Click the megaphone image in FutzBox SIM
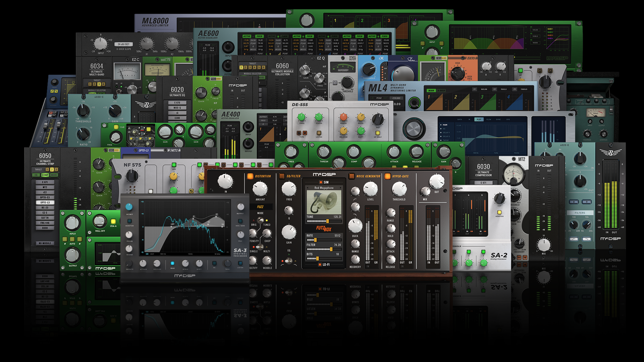 point(324,202)
